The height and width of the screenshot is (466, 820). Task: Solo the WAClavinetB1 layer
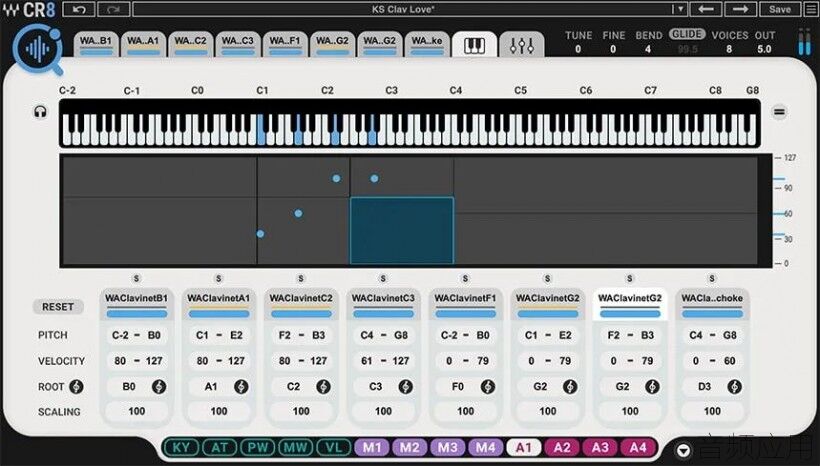click(136, 279)
